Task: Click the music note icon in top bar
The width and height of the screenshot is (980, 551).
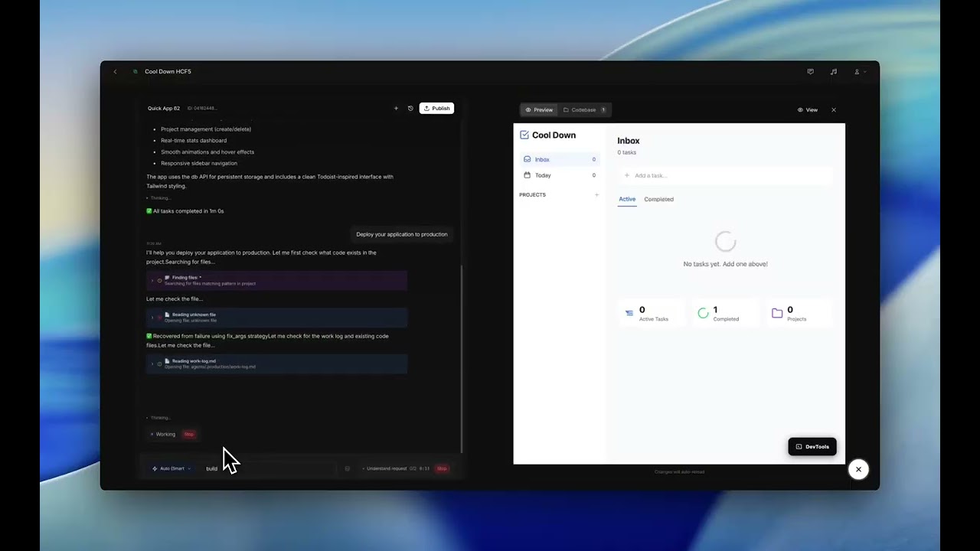Action: coord(834,72)
